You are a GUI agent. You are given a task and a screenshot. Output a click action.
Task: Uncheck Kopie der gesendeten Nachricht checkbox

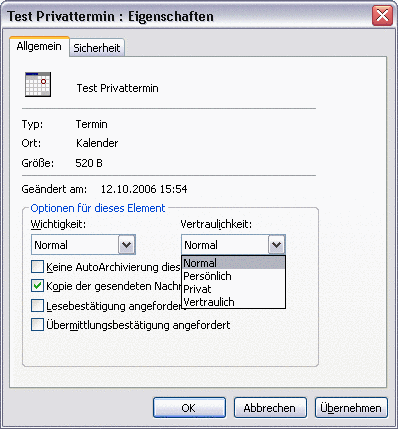tap(37, 286)
